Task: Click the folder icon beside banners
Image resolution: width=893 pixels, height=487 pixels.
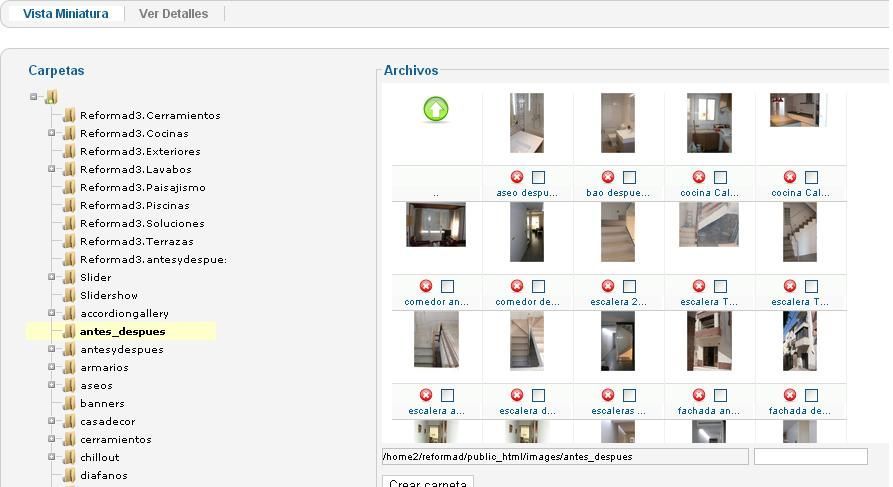Action: coord(69,404)
